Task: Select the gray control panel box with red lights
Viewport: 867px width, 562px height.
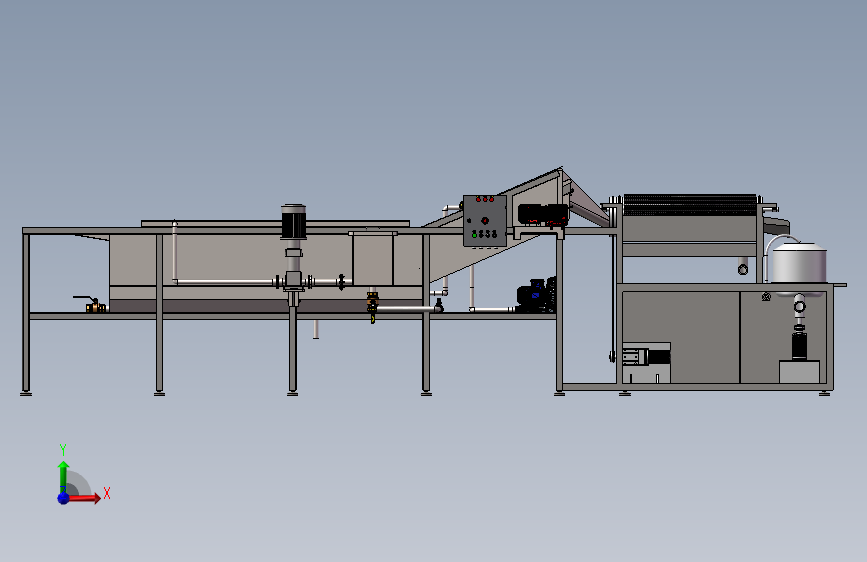Action: 485,221
